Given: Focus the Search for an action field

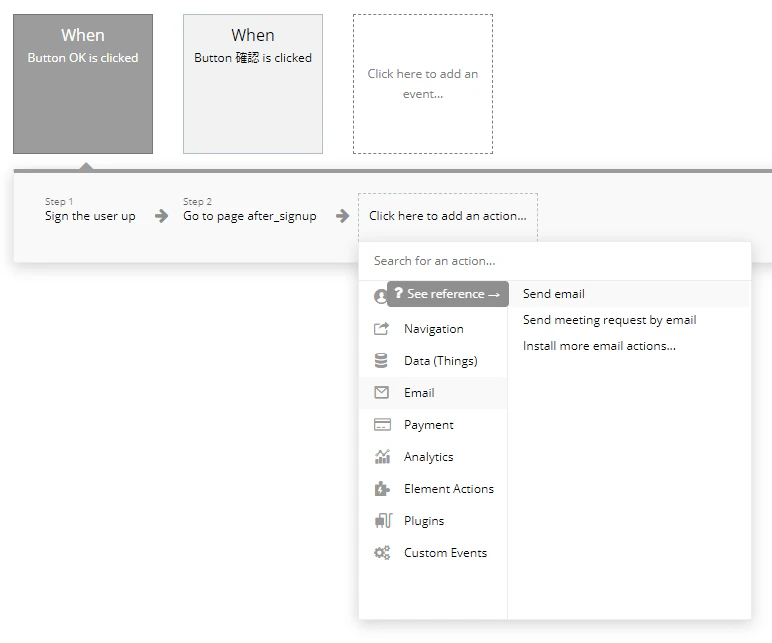Looking at the screenshot, I should (x=555, y=261).
